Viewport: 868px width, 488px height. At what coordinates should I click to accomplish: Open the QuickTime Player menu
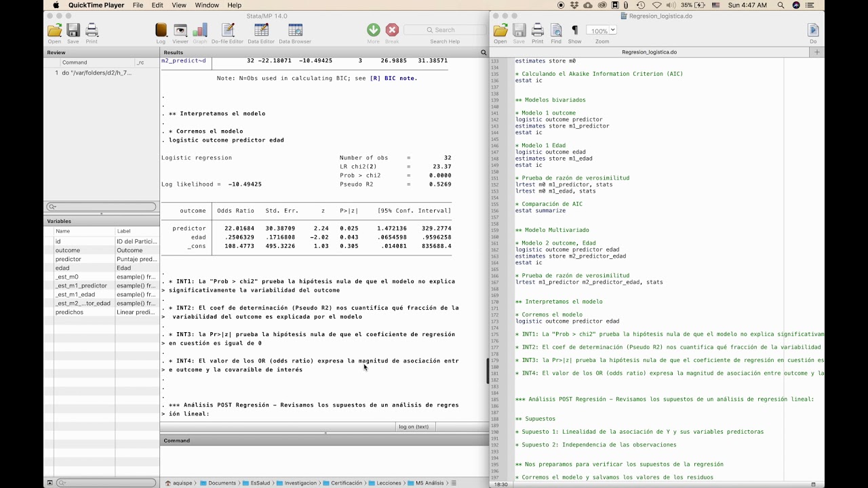coord(96,5)
